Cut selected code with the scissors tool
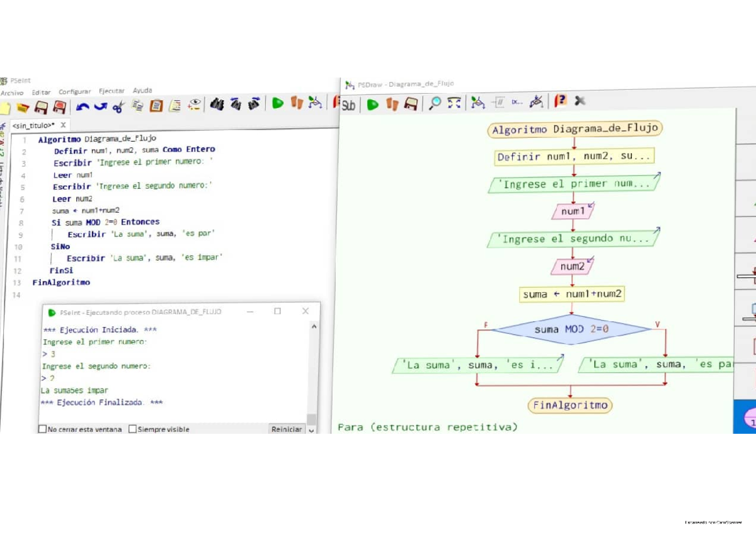This screenshot has height=534, width=756. [118, 105]
